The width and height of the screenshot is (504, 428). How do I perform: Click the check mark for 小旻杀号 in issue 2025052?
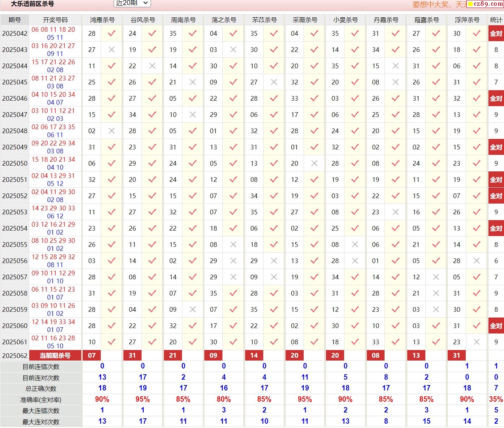coord(355,196)
